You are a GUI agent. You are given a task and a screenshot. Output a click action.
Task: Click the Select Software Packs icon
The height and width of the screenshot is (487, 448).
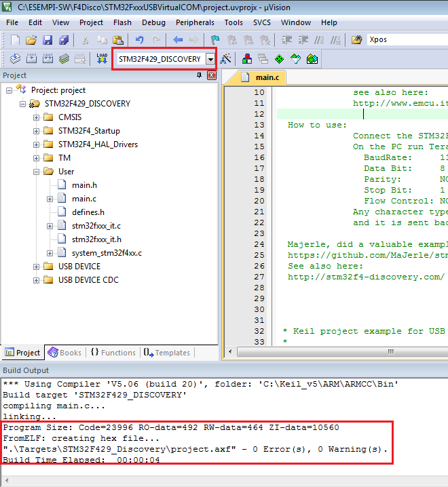click(296, 58)
